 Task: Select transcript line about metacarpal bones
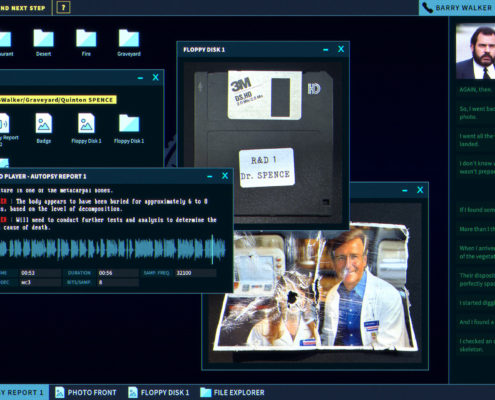57,190
